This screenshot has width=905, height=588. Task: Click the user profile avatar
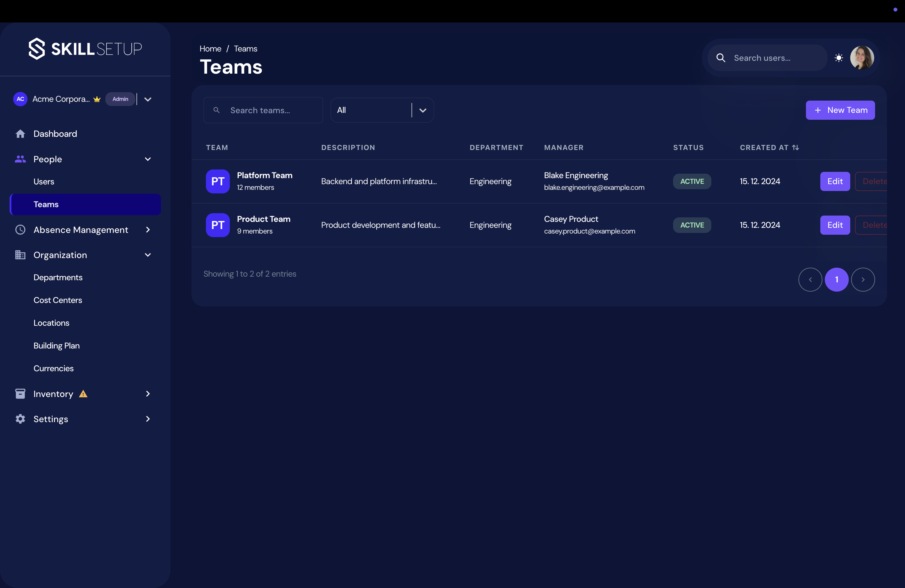(861, 57)
